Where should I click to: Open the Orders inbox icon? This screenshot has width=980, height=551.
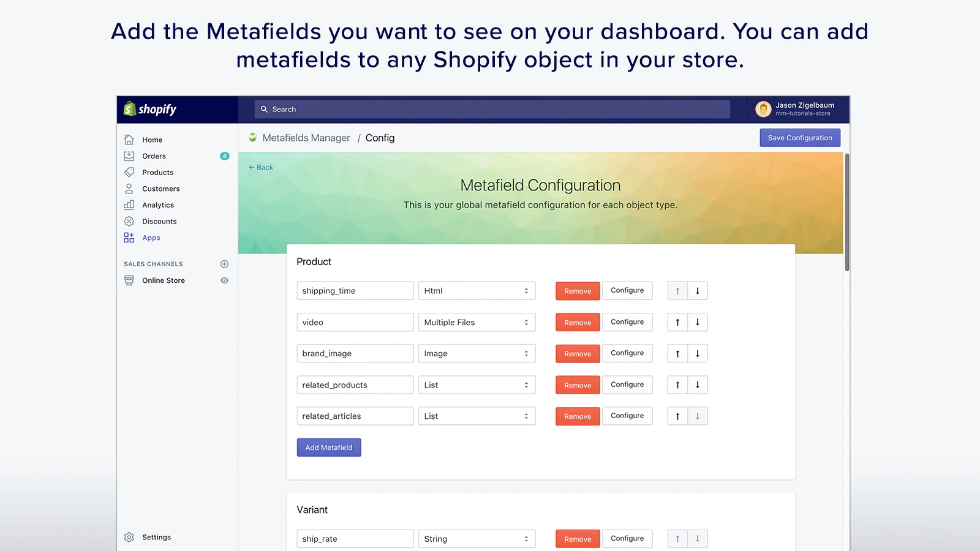coord(129,156)
